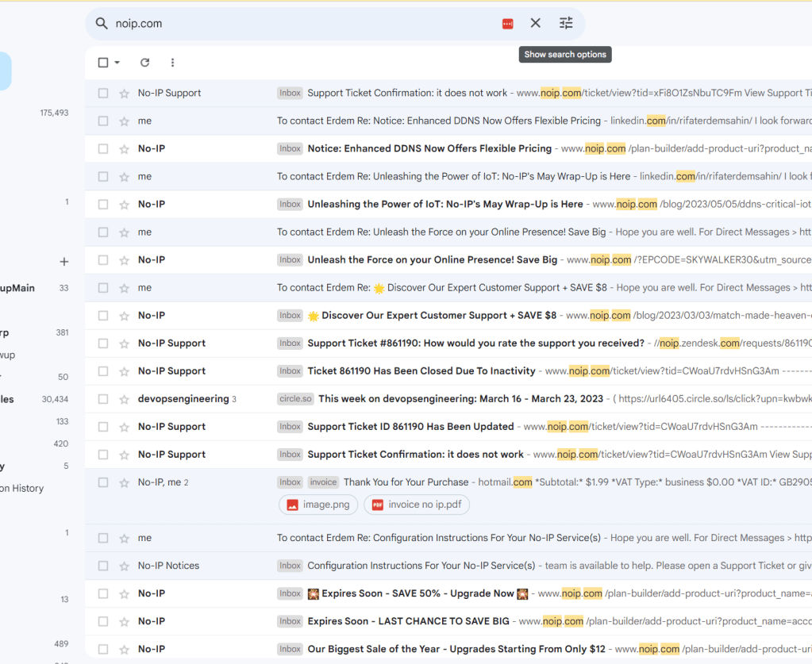Star the Ticket ID 861190 Updated email

click(125, 427)
